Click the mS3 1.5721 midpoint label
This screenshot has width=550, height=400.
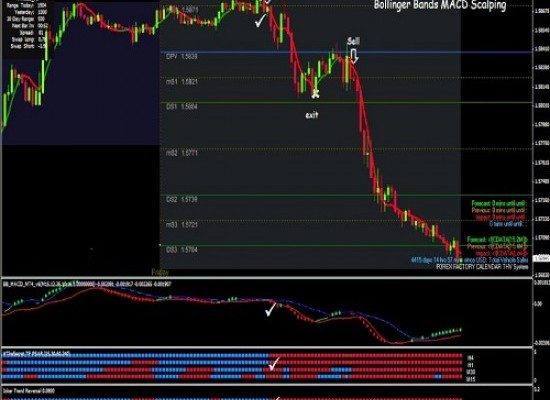click(182, 225)
